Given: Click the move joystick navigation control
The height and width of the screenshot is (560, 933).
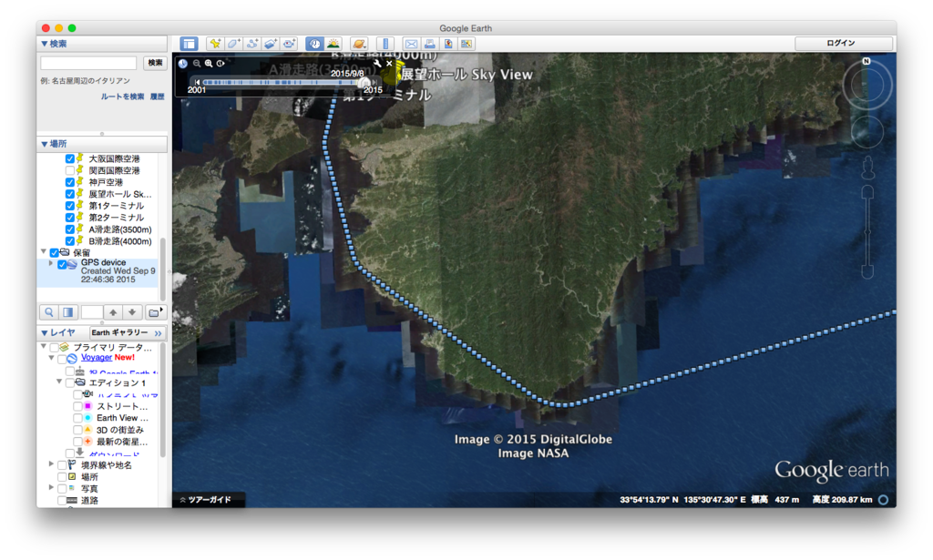Looking at the screenshot, I should tap(867, 131).
